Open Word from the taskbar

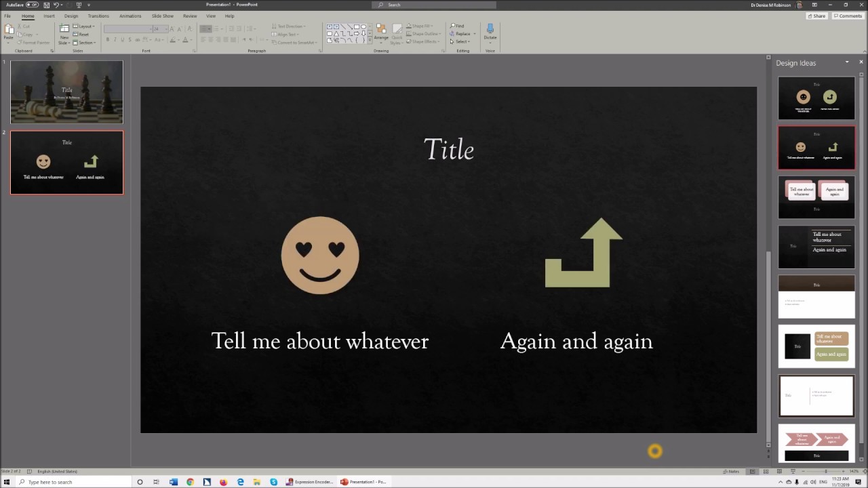173,482
